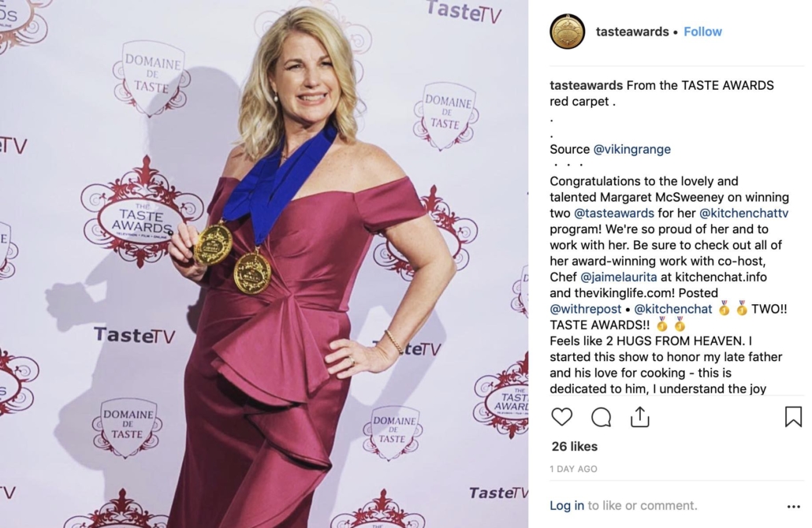The height and width of the screenshot is (528, 812).
Task: Like the post with the heart icon
Action: click(x=561, y=417)
